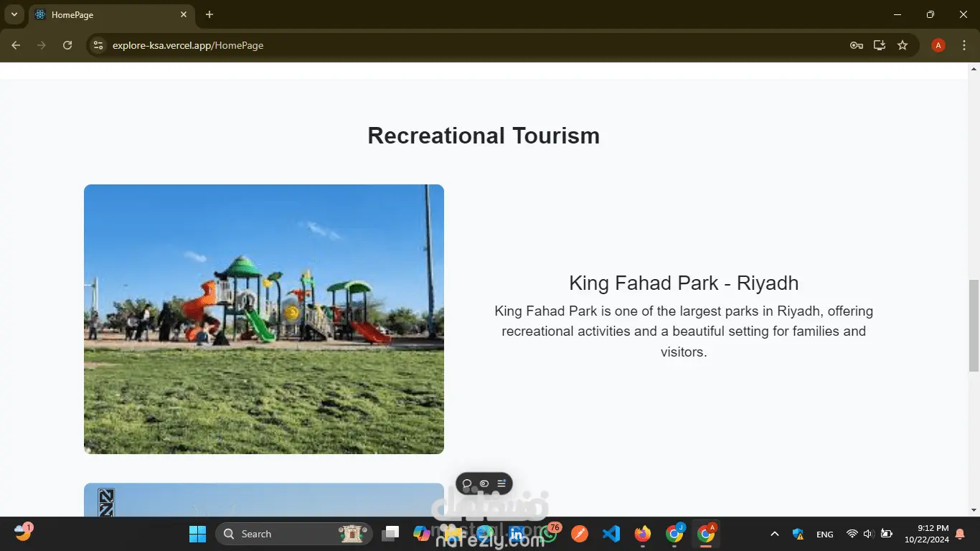This screenshot has height=551, width=980.
Task: Open WhatsApp with 76 badge
Action: 549,534
